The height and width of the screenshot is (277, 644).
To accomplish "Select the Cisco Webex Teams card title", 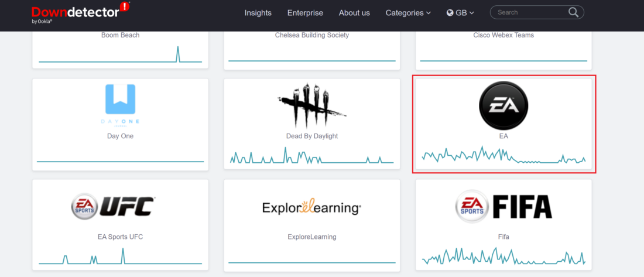I will click(503, 35).
